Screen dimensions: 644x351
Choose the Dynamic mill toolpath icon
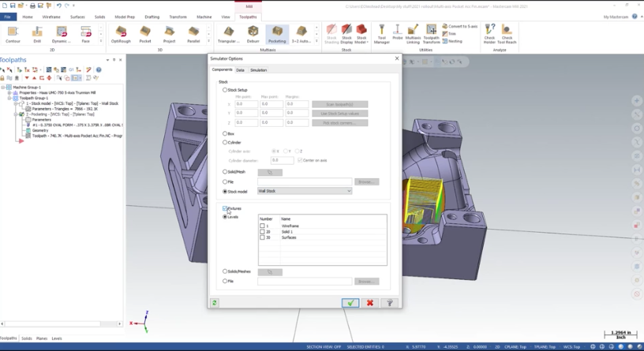[x=62, y=35]
